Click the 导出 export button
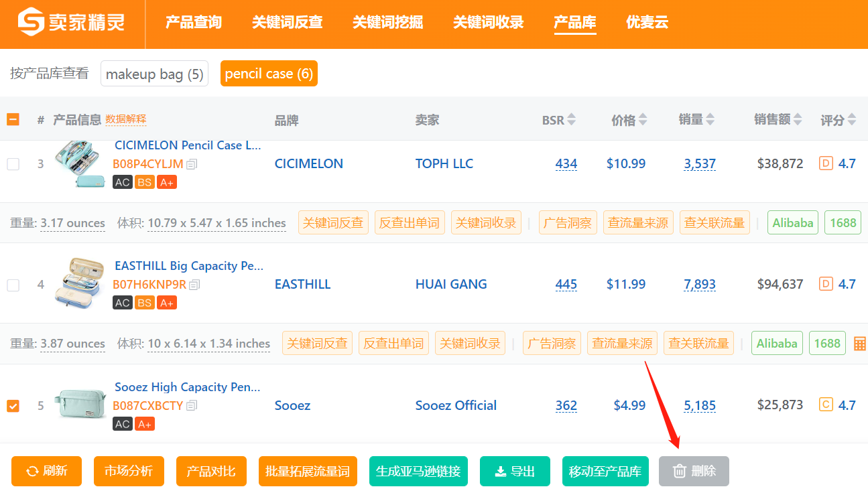868x495 pixels. [x=515, y=471]
